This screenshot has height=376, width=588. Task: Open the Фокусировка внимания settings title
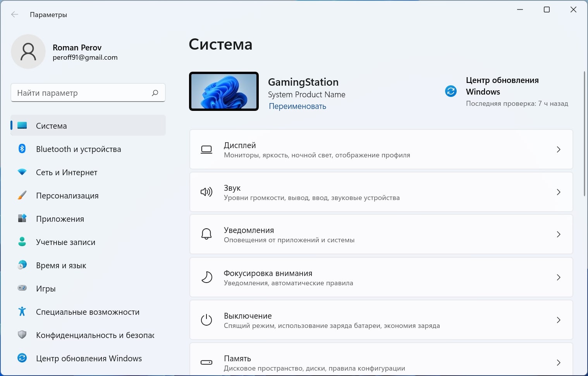coord(268,273)
